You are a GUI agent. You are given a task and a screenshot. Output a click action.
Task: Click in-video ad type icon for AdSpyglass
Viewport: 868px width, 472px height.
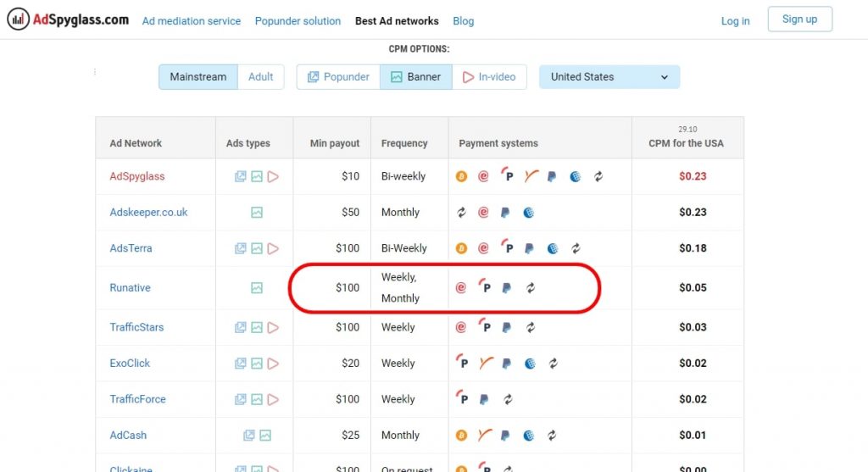coord(273,176)
